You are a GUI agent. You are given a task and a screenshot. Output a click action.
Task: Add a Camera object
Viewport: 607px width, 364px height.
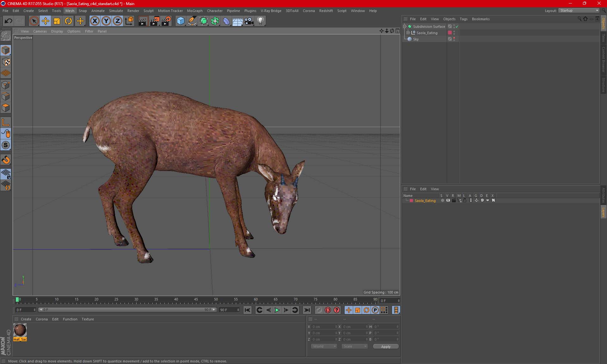(249, 21)
